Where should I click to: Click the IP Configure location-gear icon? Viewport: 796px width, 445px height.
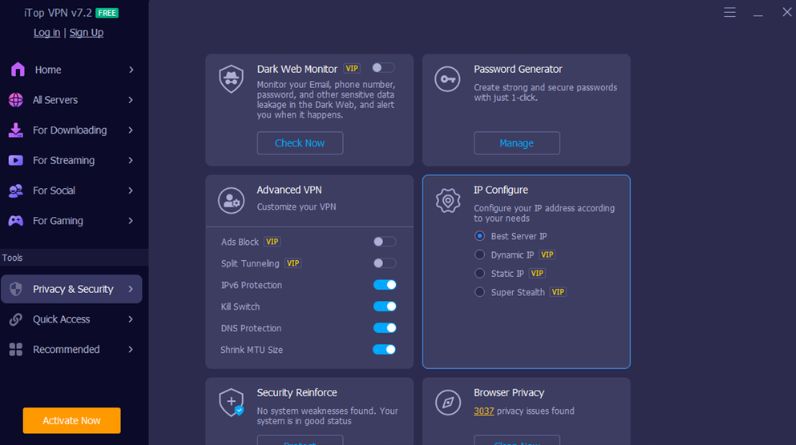click(x=448, y=200)
